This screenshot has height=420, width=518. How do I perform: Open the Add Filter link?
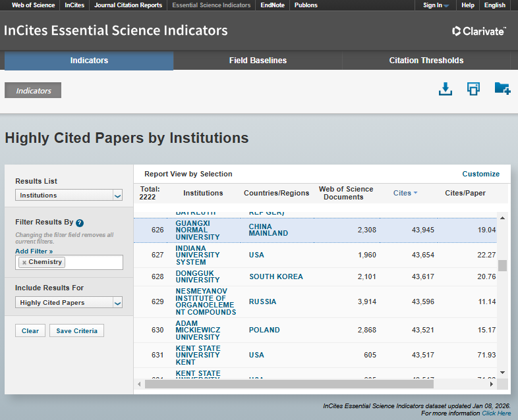34,251
